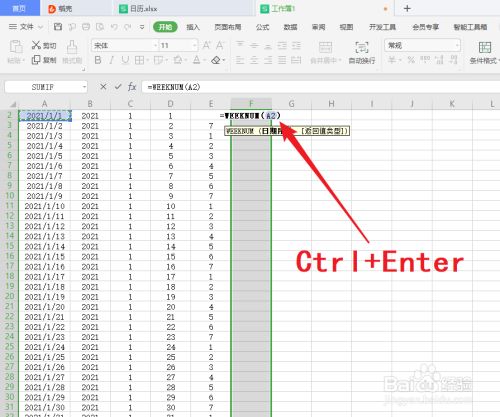Click the select-all corner of the sheet
The width and height of the screenshot is (500, 417).
click(x=12, y=104)
